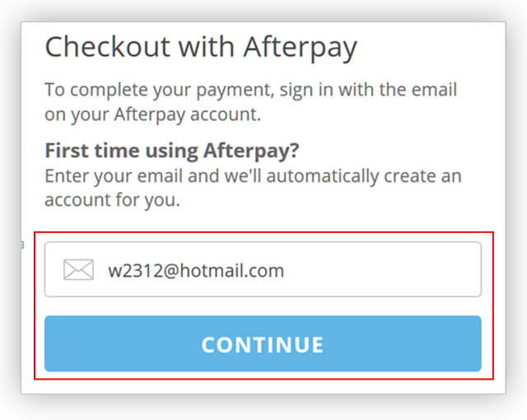The width and height of the screenshot is (527, 420).
Task: Focus the email address input field
Action: [x=263, y=269]
